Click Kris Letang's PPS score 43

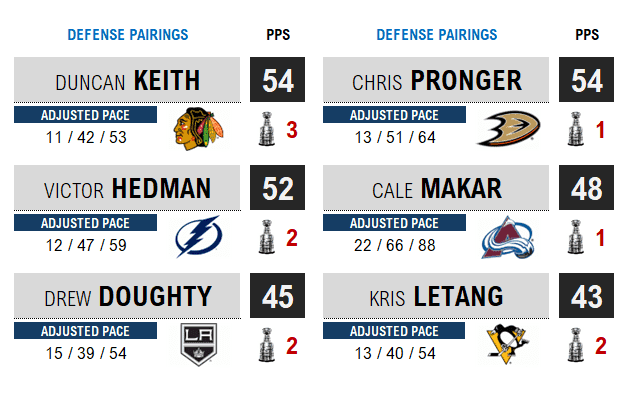587,296
